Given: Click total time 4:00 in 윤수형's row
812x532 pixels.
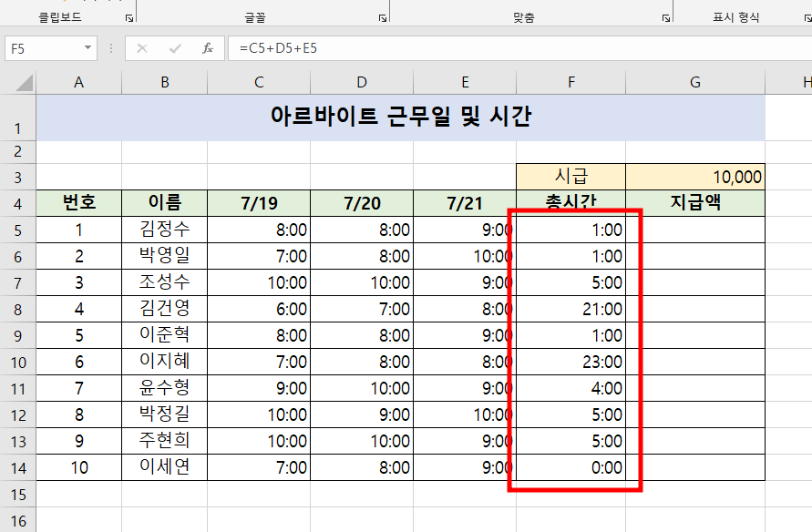Looking at the screenshot, I should click(x=571, y=388).
